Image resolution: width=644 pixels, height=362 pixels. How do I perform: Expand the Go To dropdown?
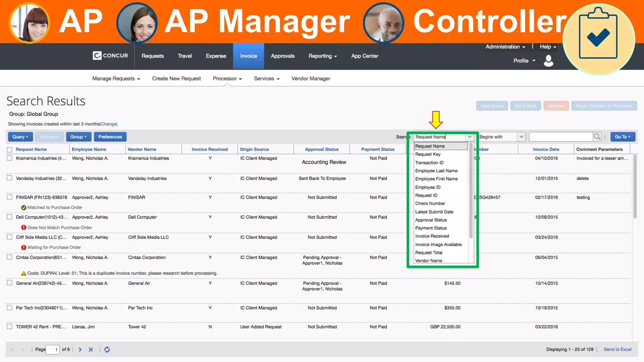tap(623, 137)
